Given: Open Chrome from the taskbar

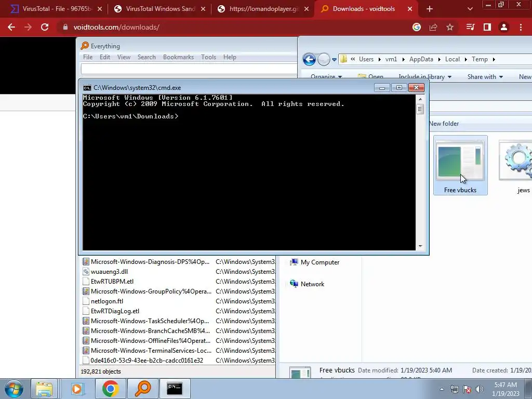Looking at the screenshot, I should pos(110,389).
